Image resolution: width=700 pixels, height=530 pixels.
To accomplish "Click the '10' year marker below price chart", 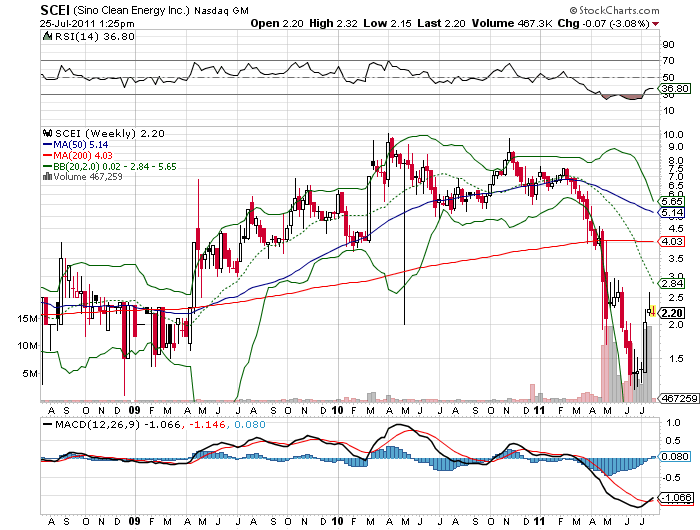I will click(x=338, y=410).
